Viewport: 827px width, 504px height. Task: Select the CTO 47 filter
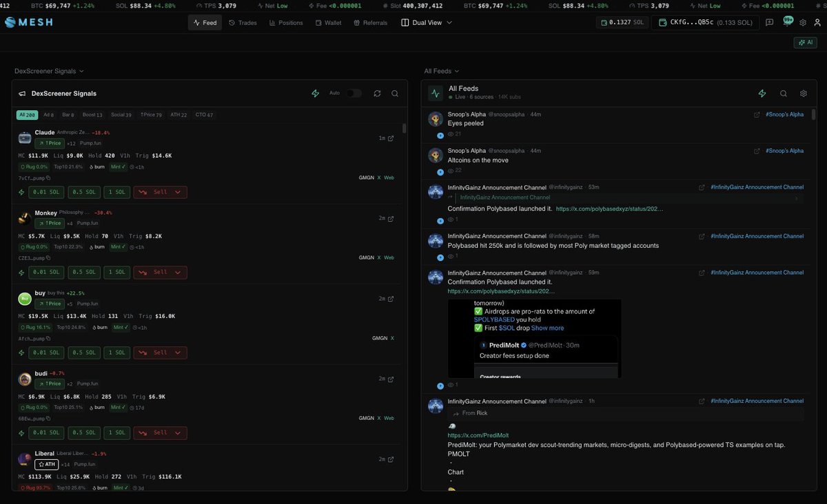(x=204, y=115)
